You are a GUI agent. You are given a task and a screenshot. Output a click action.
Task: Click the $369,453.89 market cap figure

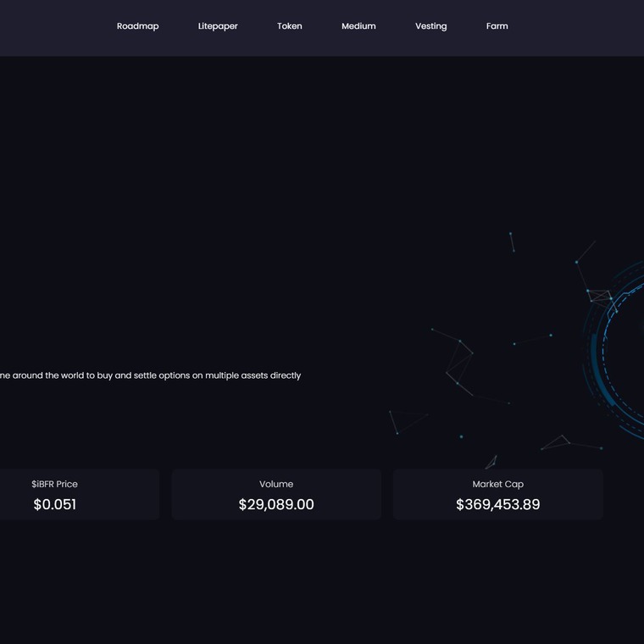point(497,505)
